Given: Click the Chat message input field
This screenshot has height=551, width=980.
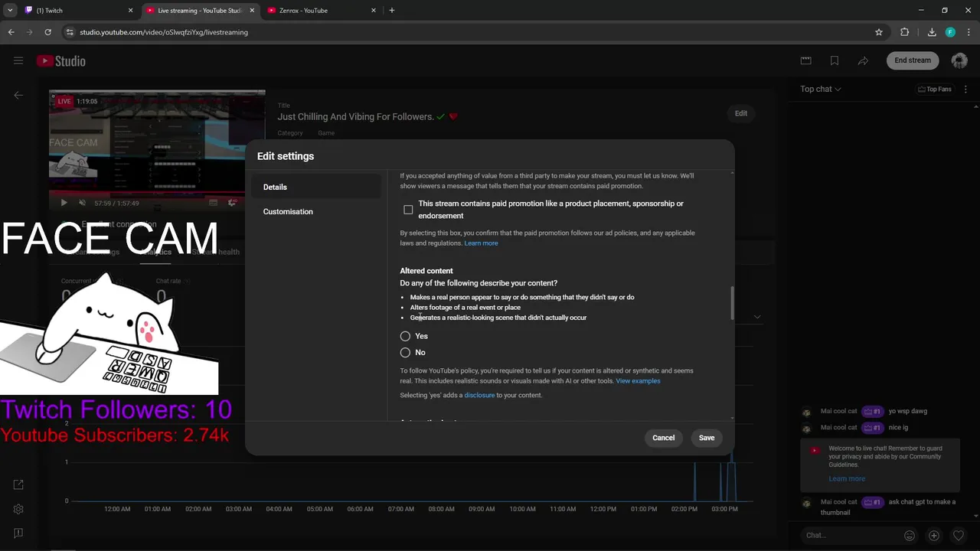Looking at the screenshot, I should (x=850, y=536).
